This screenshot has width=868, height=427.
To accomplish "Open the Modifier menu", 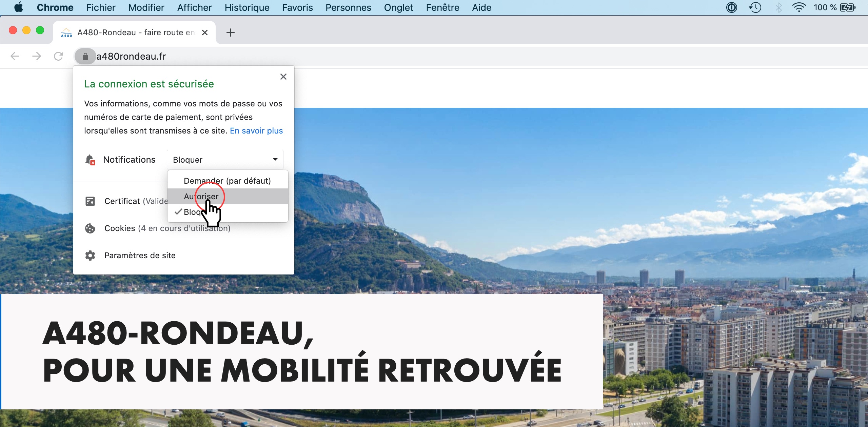I will click(146, 7).
